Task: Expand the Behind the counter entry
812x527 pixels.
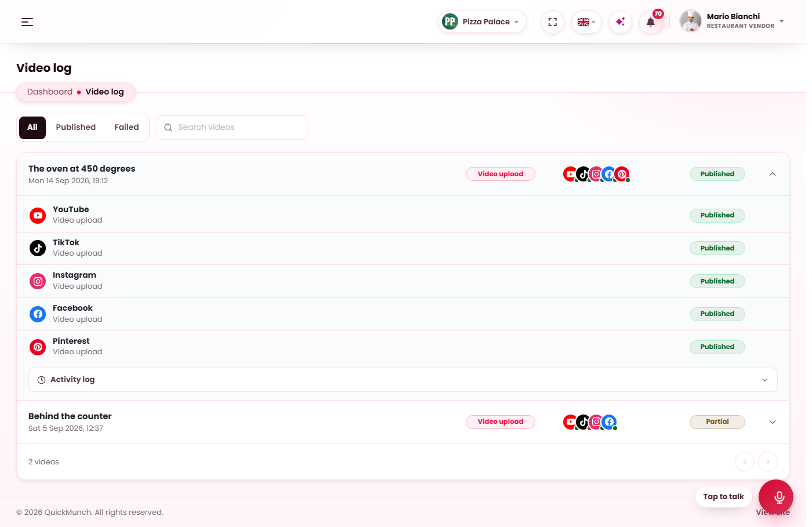Action: (x=773, y=422)
